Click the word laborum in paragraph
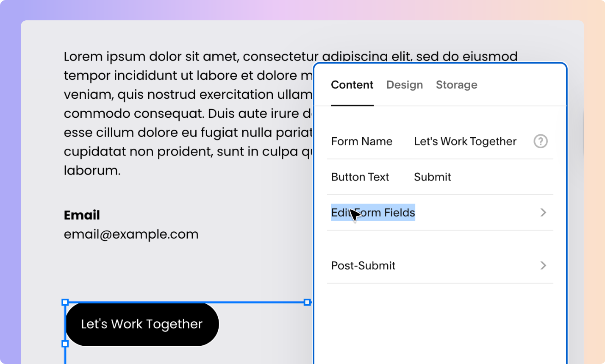The image size is (605, 364). point(92,170)
